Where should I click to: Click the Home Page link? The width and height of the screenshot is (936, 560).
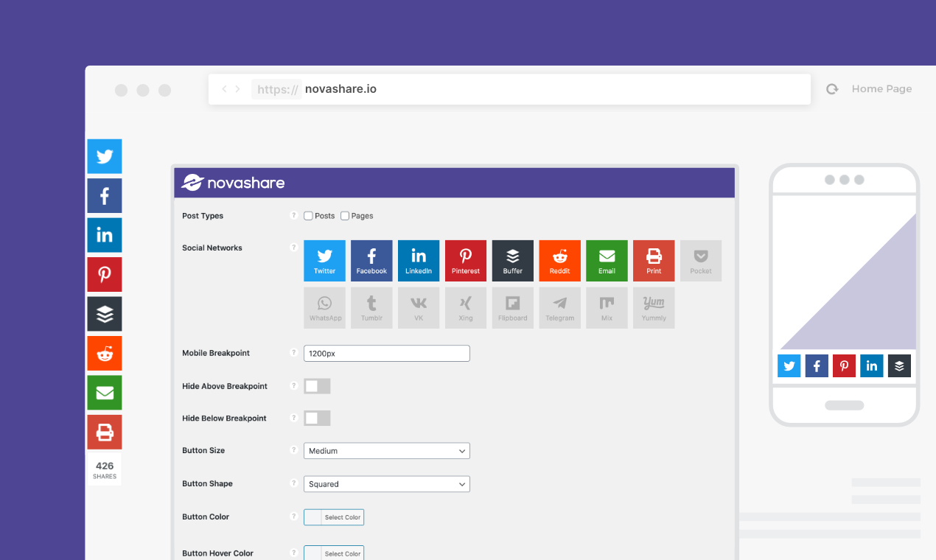pos(881,89)
